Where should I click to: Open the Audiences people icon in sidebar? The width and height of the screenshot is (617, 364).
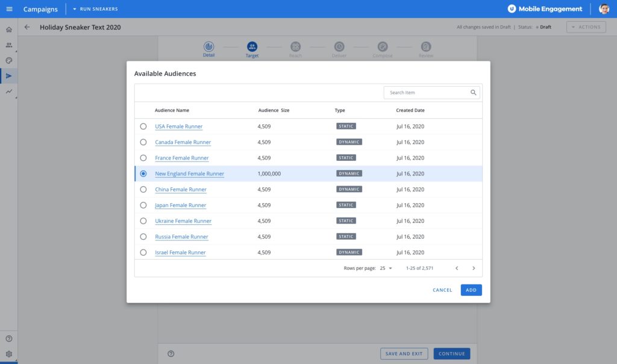[x=8, y=45]
